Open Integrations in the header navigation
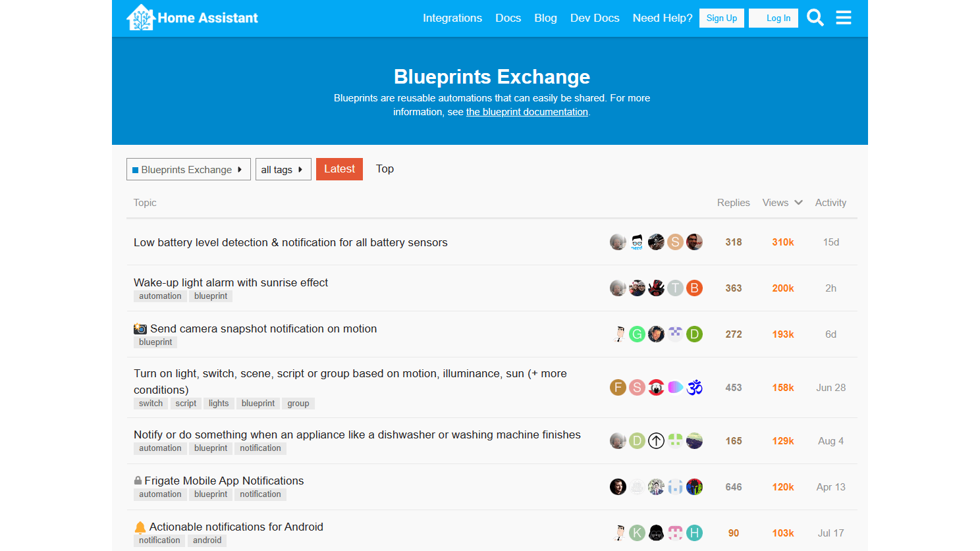 [x=452, y=18]
